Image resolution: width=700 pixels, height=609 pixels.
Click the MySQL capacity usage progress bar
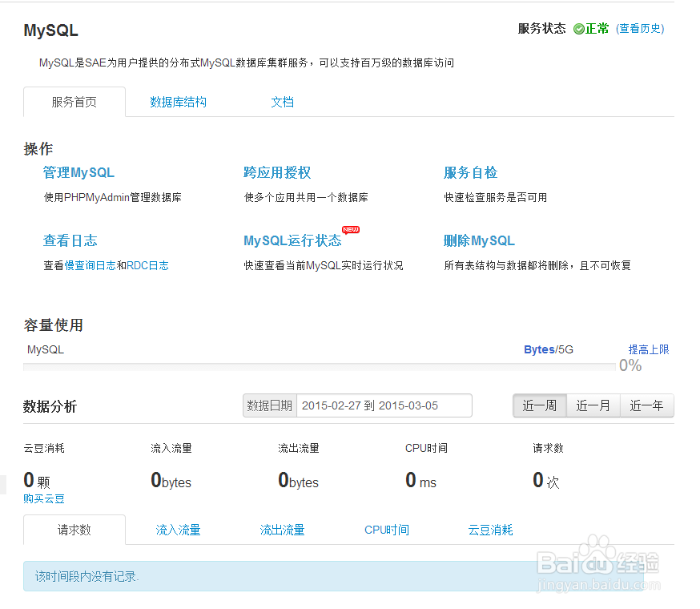click(320, 367)
